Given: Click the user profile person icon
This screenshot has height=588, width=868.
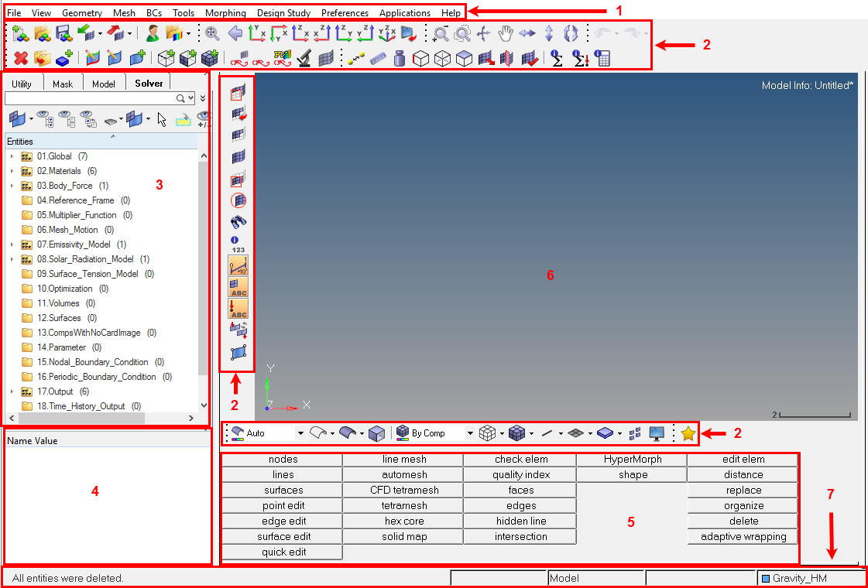Looking at the screenshot, I should (153, 33).
